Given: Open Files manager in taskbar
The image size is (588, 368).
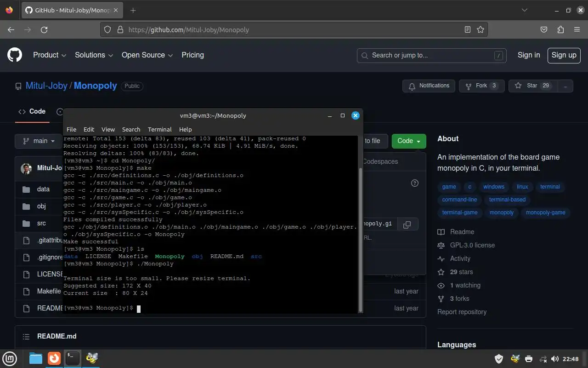Looking at the screenshot, I should [x=36, y=358].
